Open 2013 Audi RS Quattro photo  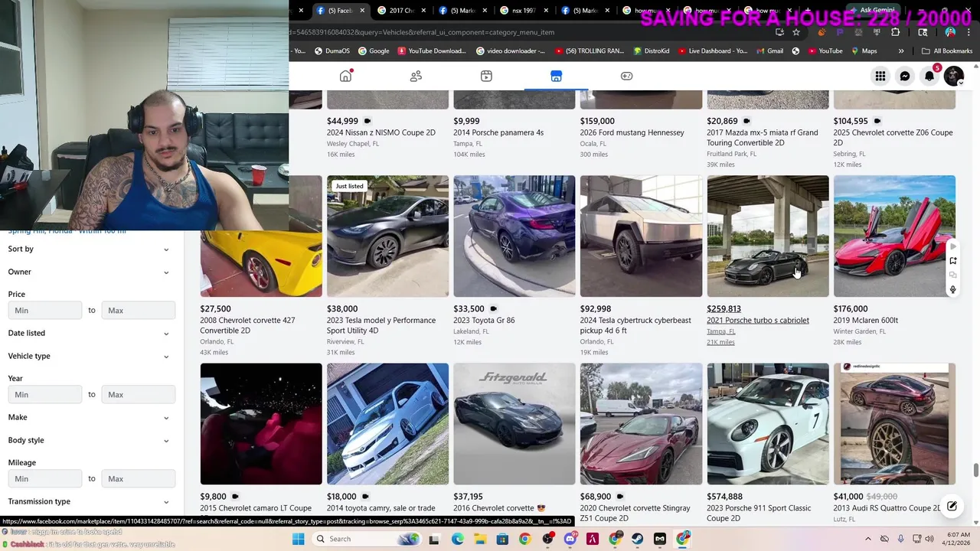click(x=894, y=424)
